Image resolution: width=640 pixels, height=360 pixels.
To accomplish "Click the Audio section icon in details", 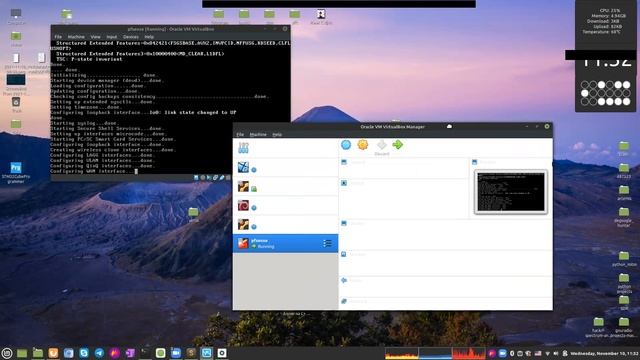I will pos(344,280).
